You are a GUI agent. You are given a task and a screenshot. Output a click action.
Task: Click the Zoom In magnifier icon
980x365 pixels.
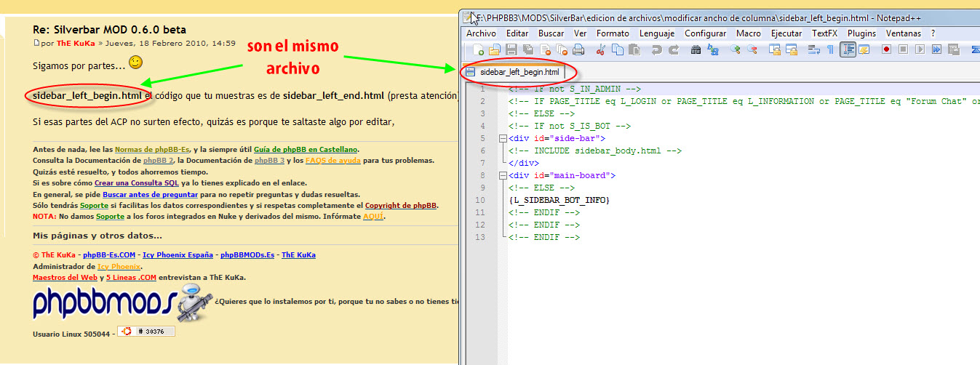coord(736,49)
